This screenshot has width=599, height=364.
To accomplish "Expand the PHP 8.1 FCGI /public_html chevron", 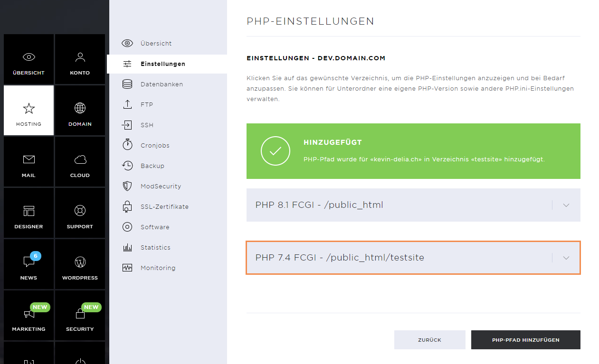I will (566, 205).
